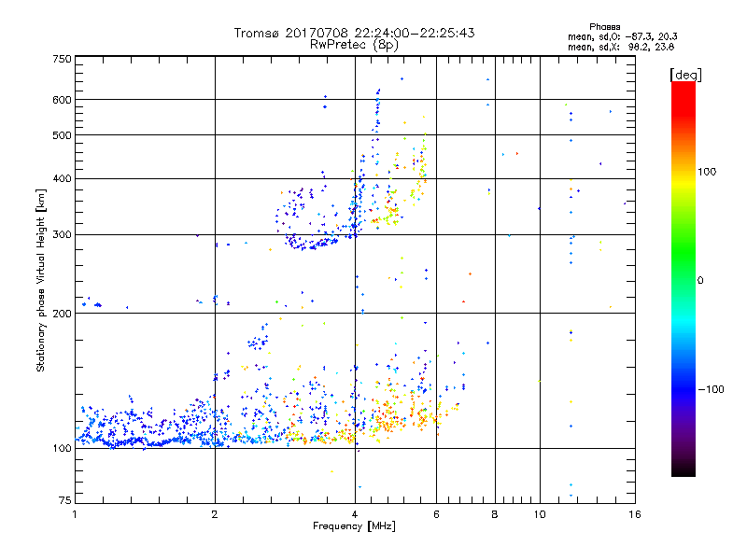Screen dimensions: 747x560
Task: Click the x-axis tick label '10'
Action: [540, 514]
